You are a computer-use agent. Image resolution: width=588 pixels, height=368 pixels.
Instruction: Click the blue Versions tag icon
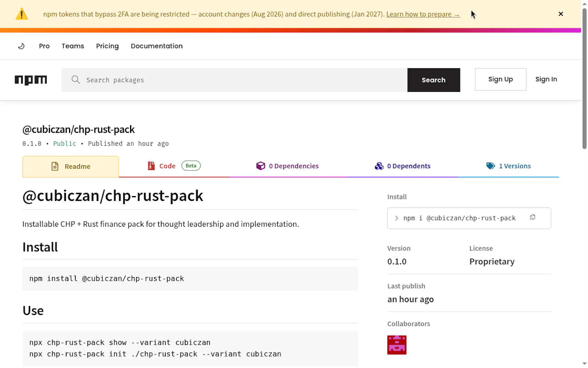pos(491,166)
